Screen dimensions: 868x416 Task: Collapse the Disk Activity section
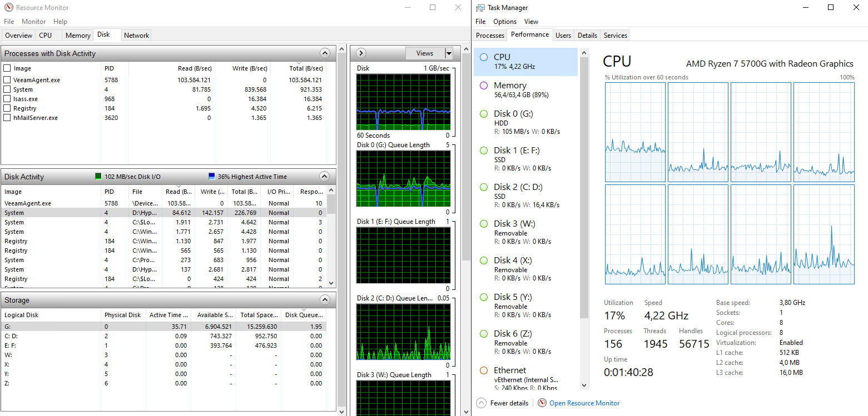point(325,177)
